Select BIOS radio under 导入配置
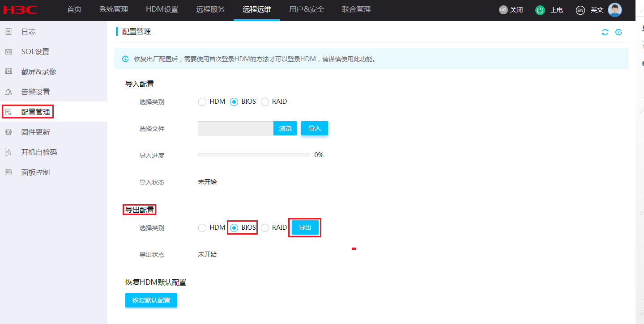The width and height of the screenshot is (644, 324). click(x=234, y=102)
